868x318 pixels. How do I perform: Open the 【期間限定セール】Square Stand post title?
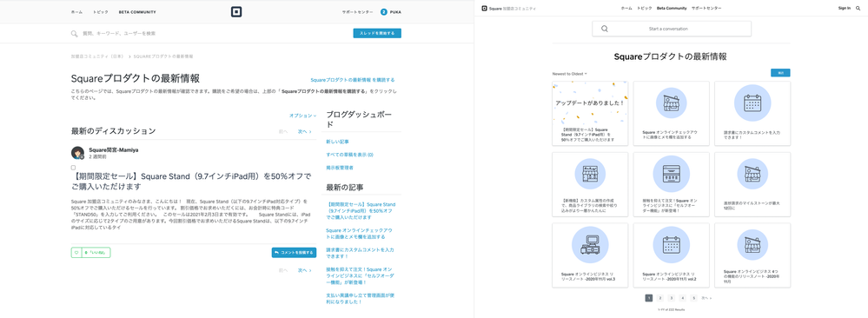coord(191,182)
